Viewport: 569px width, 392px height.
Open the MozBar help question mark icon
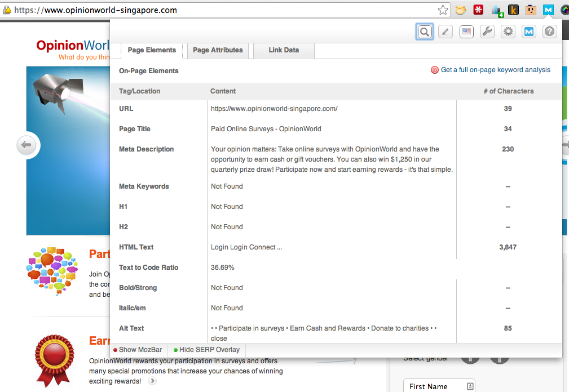(x=550, y=32)
